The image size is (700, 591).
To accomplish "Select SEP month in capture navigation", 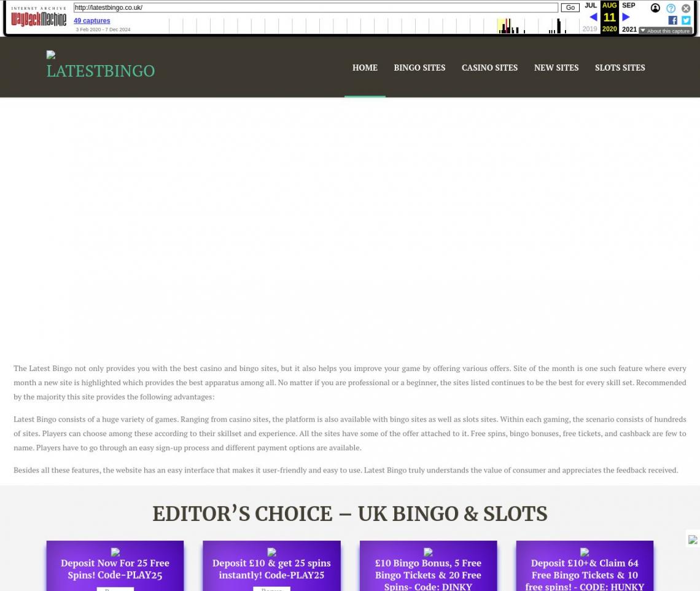I will pos(629,6).
